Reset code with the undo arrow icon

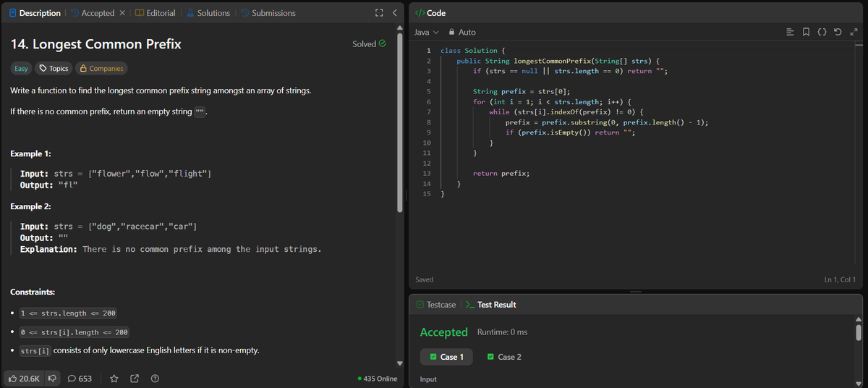839,33
